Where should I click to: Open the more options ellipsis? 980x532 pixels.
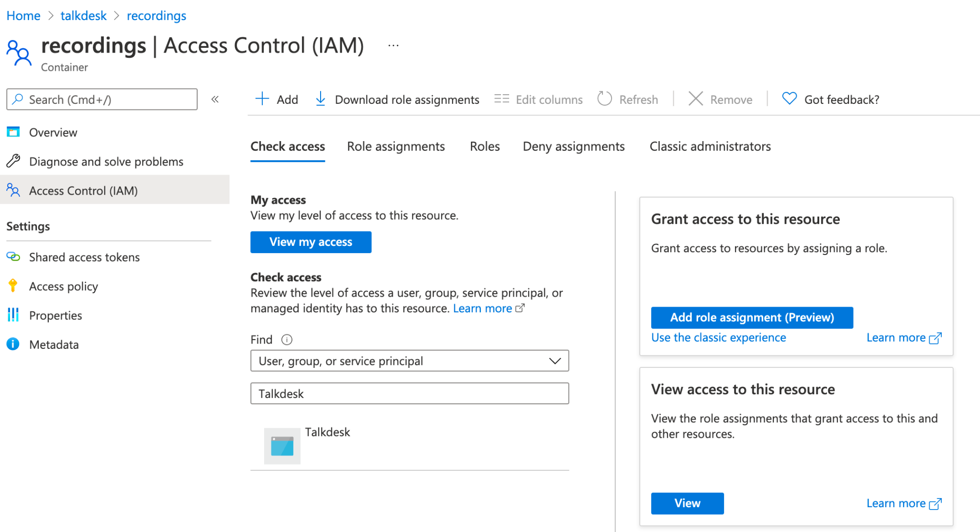[x=393, y=45]
